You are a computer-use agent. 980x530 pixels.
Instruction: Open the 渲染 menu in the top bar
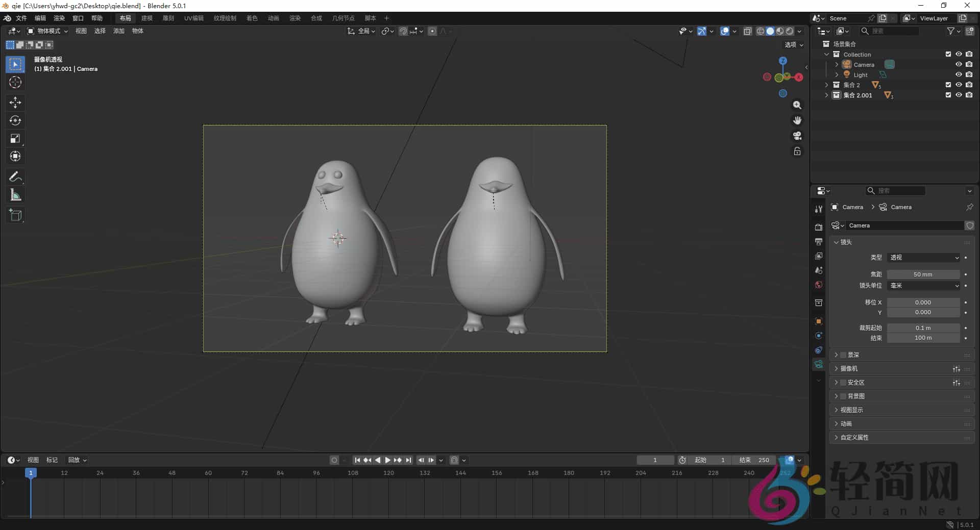tap(59, 18)
